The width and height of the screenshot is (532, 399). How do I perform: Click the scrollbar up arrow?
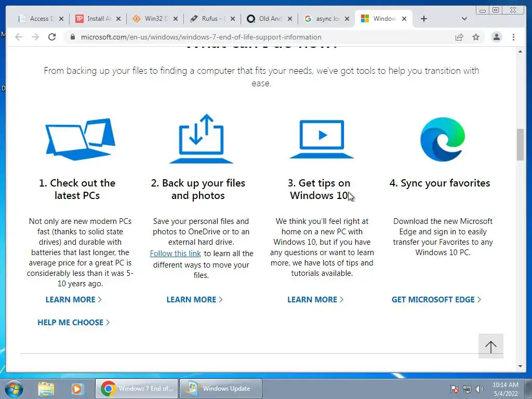(x=520, y=51)
